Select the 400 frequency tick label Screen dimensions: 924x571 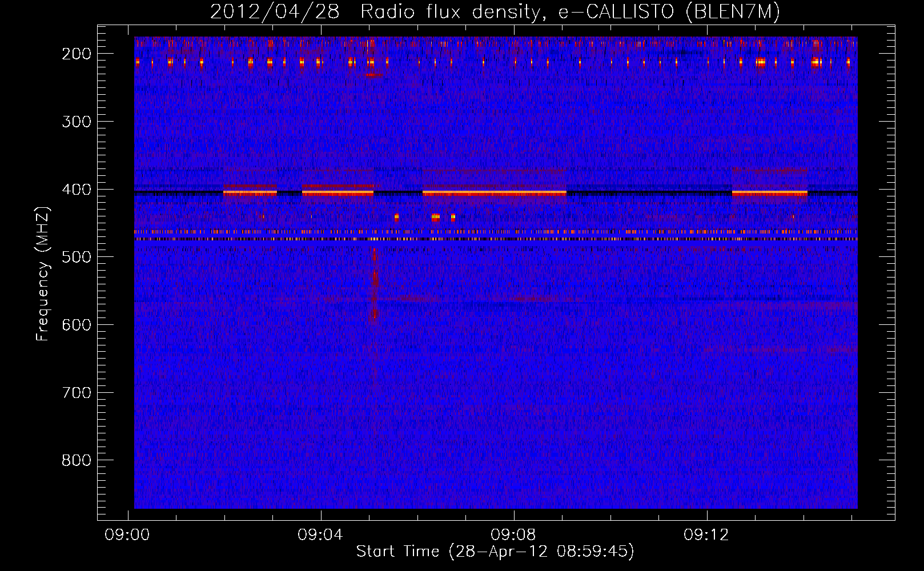pos(77,189)
